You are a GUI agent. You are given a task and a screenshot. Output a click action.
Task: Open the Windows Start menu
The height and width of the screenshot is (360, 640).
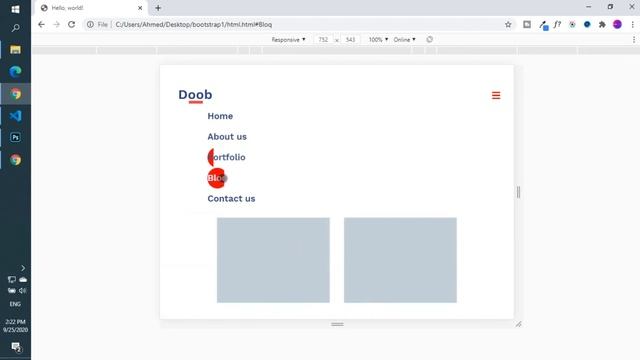tap(16, 9)
